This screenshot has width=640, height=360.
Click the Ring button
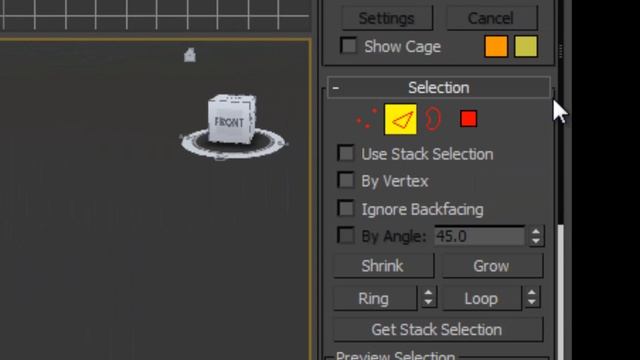point(375,298)
